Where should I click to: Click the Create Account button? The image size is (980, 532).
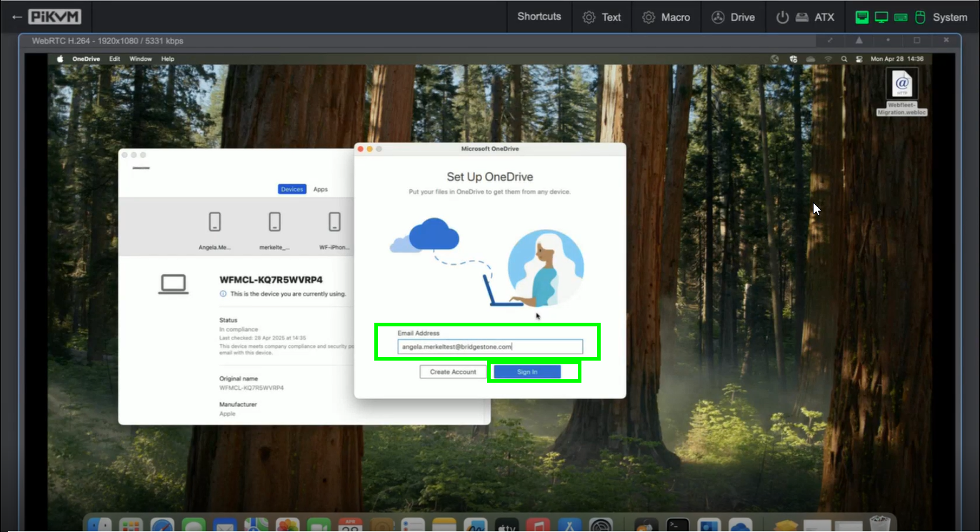(x=453, y=372)
